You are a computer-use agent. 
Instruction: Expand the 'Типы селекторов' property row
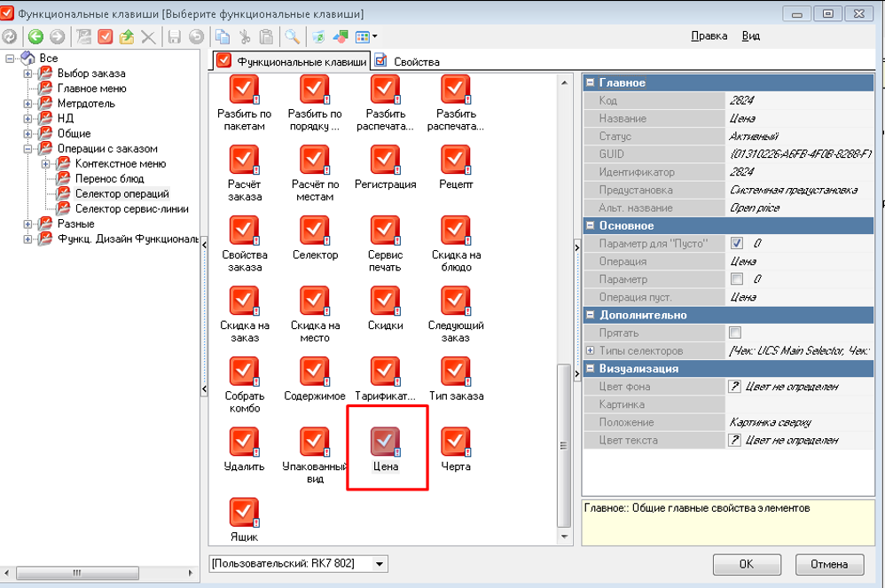[591, 351]
